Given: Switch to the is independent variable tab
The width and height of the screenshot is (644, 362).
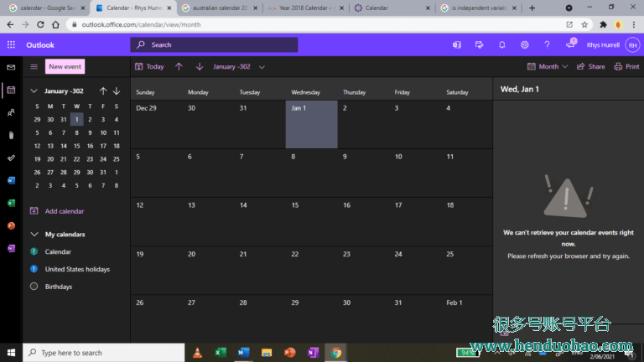Looking at the screenshot, I should 479,8.
